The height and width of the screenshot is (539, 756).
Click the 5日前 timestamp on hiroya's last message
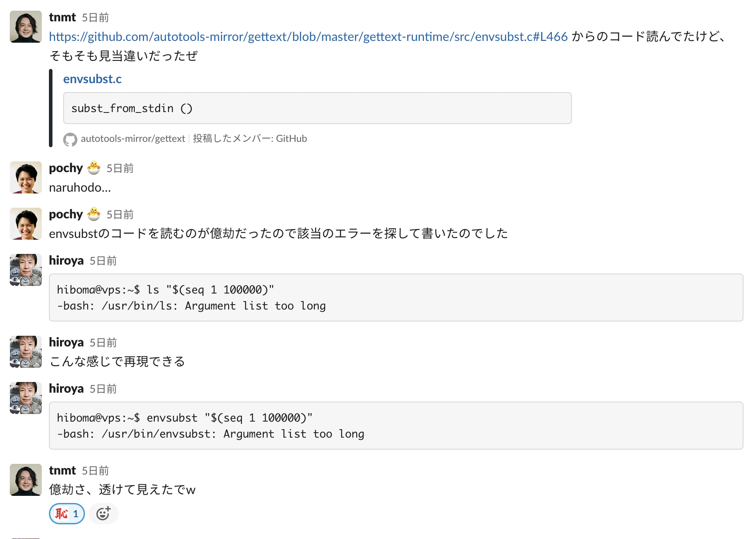103,388
